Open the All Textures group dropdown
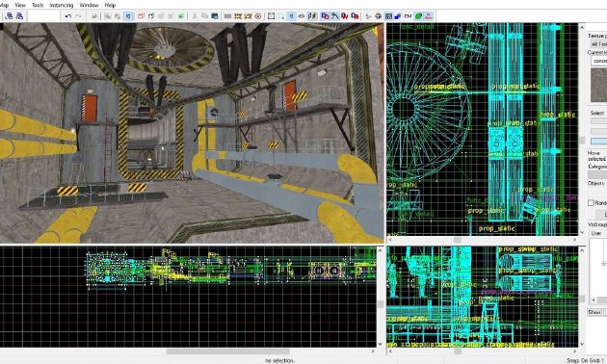Viewport: 607px width, 364px height. (x=598, y=44)
